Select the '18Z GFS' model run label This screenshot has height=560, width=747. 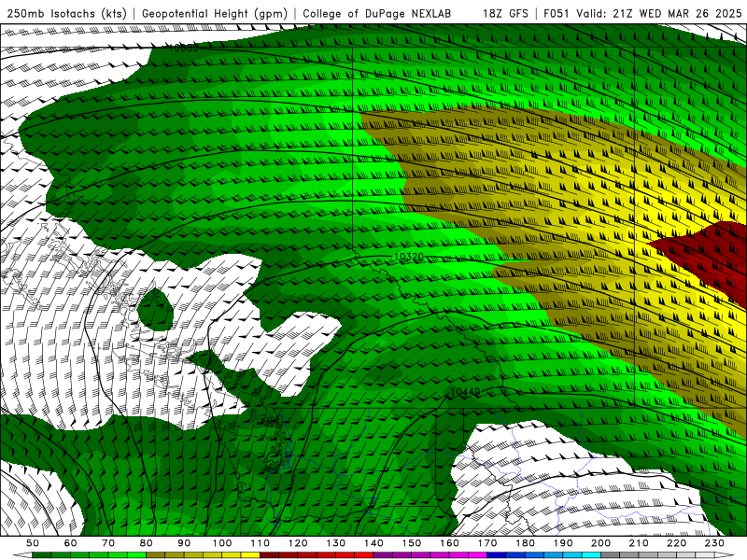pos(505,14)
